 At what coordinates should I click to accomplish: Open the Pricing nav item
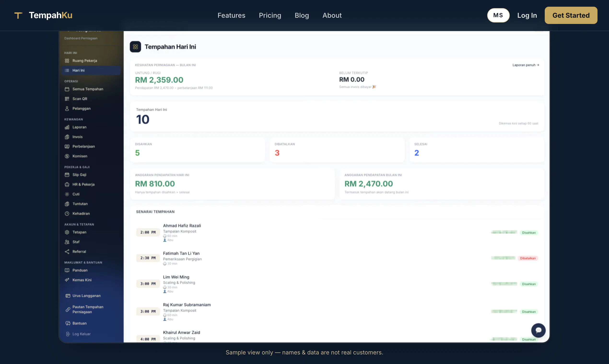tap(270, 15)
